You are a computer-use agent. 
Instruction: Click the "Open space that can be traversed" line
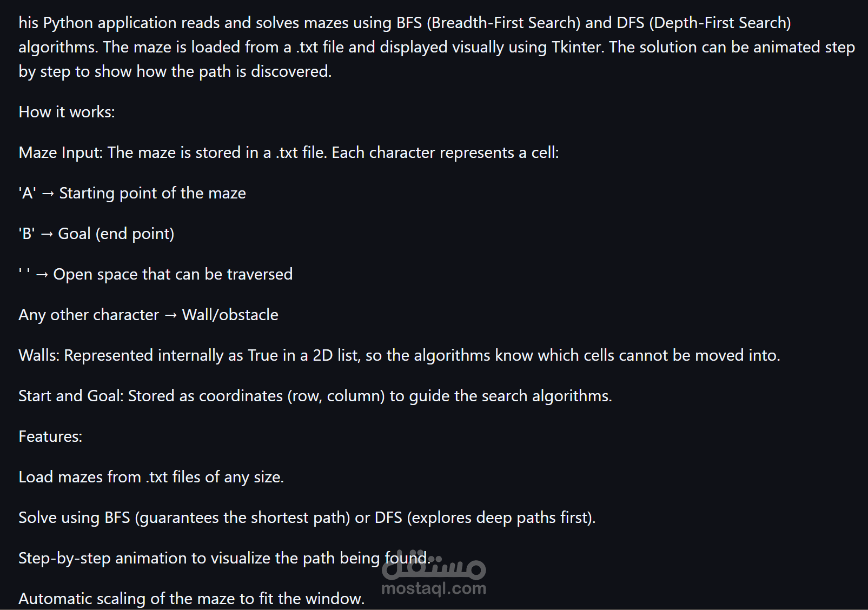pos(173,274)
